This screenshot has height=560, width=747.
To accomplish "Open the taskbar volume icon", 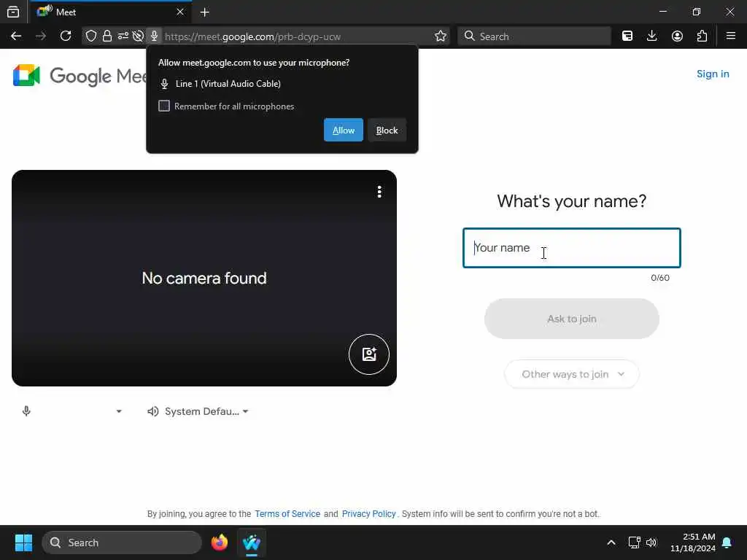I will [x=651, y=542].
